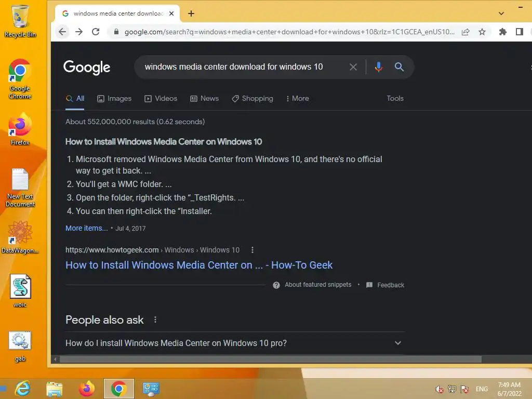Screen dimensions: 532x399
Task: Select DataWagon desktop shortcut
Action: 20,237
